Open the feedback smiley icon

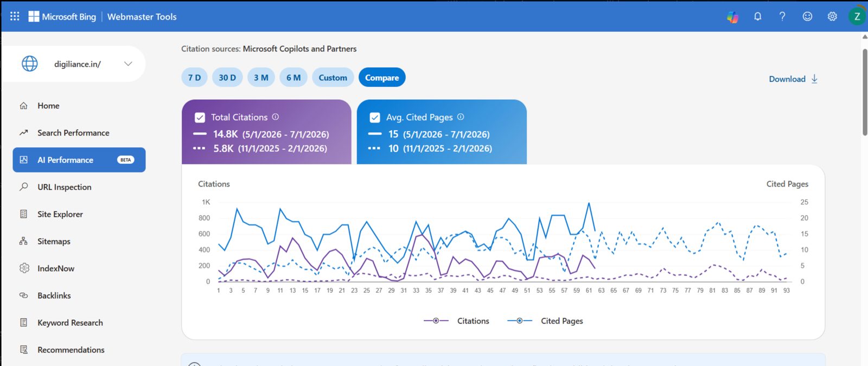coord(807,16)
